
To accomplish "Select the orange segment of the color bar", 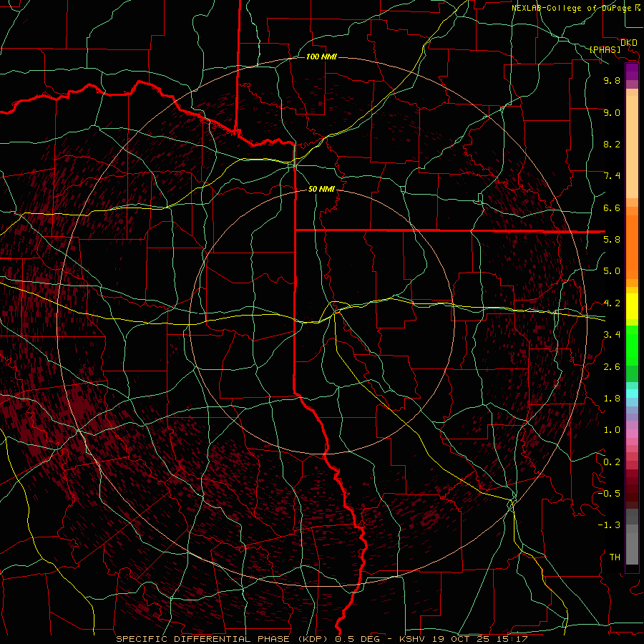I will (x=632, y=246).
